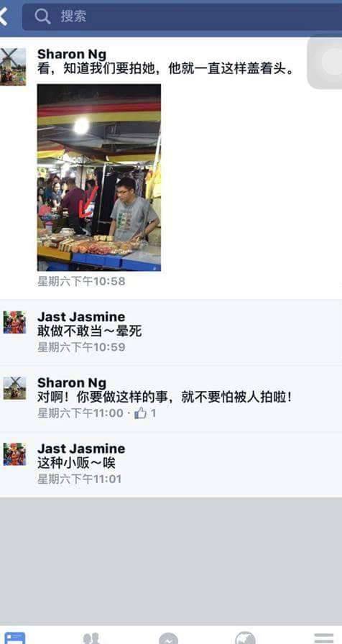
Task: Tap the search magnifier icon
Action: pos(42,17)
